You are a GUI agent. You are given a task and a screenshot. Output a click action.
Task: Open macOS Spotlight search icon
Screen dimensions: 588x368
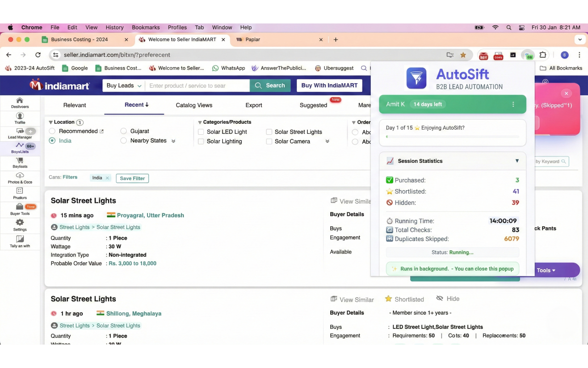pos(509,28)
